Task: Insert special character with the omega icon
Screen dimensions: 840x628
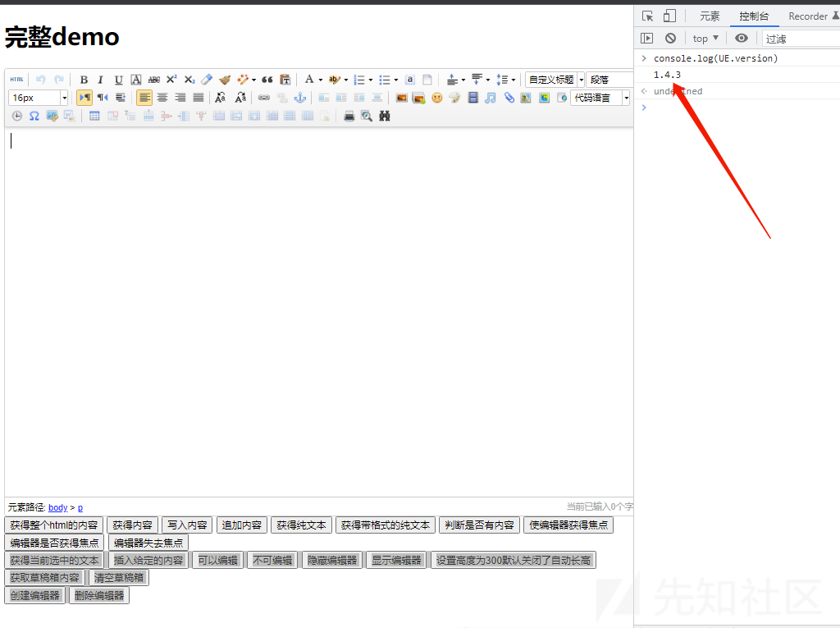Action: tap(34, 116)
